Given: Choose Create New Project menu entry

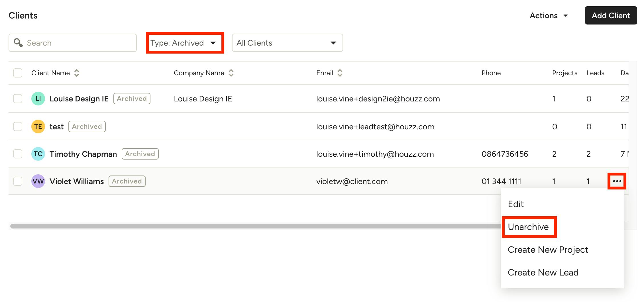Looking at the screenshot, I should (548, 250).
